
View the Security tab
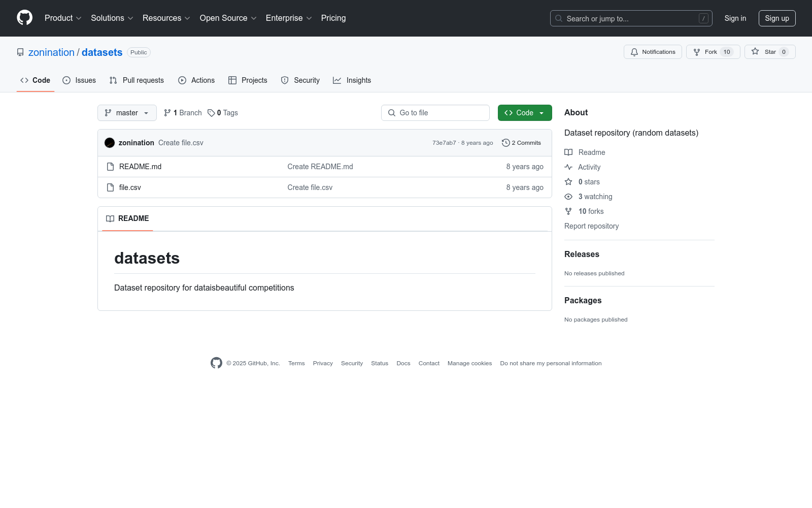(x=300, y=80)
